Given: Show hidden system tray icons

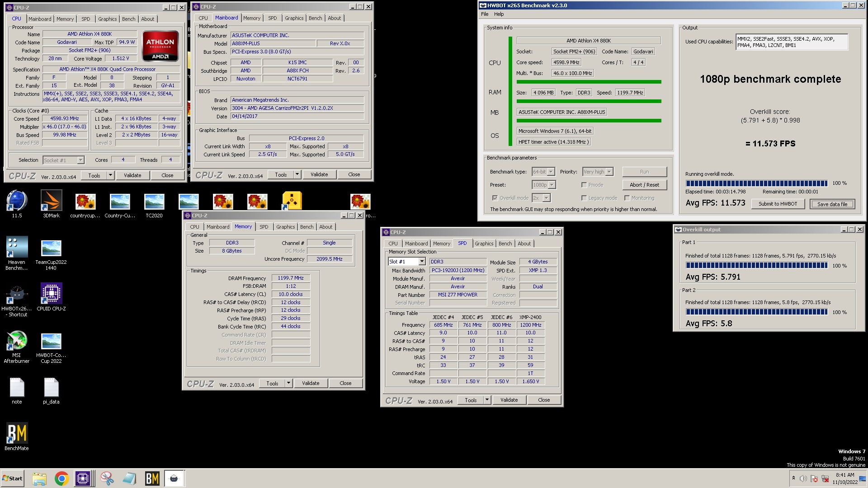Looking at the screenshot, I should pos(793,478).
